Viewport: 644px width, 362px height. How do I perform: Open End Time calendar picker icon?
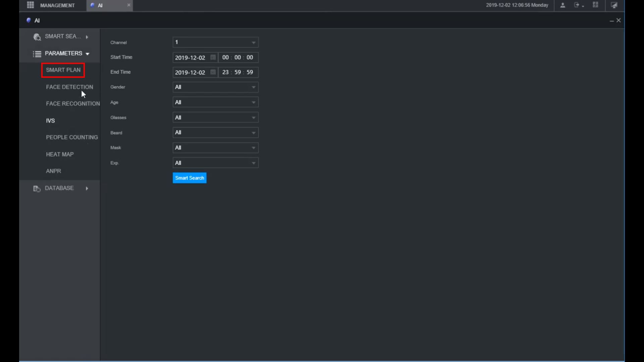[x=213, y=72]
